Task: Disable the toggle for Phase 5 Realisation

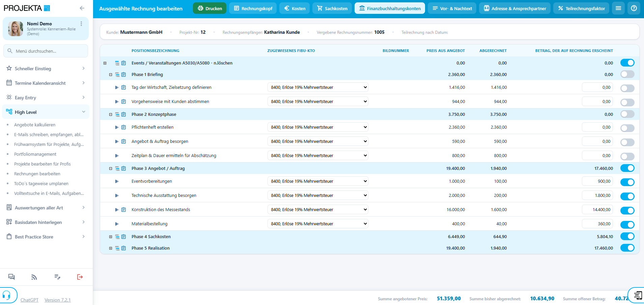Action: point(627,248)
